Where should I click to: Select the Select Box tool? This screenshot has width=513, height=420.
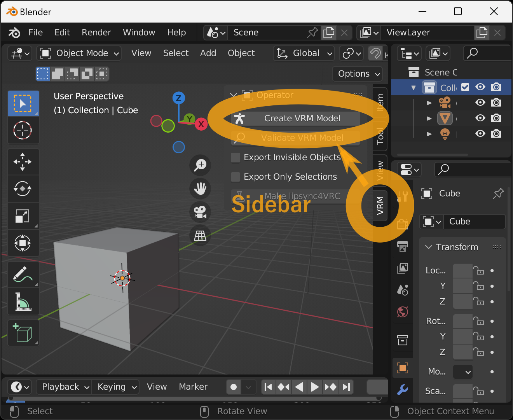coord(23,103)
